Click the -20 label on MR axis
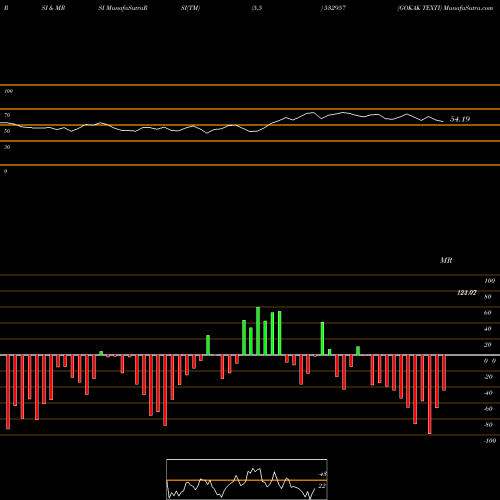500x500 pixels. (x=488, y=377)
